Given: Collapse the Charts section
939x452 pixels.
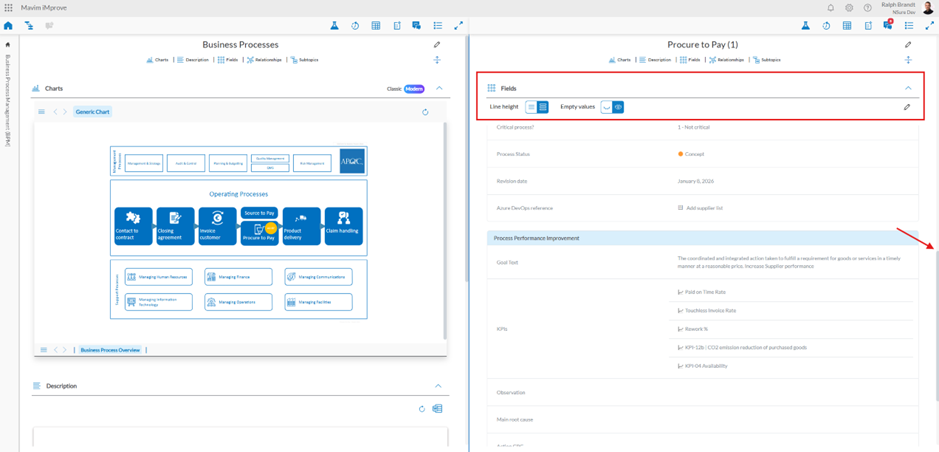Looking at the screenshot, I should click(438, 89).
